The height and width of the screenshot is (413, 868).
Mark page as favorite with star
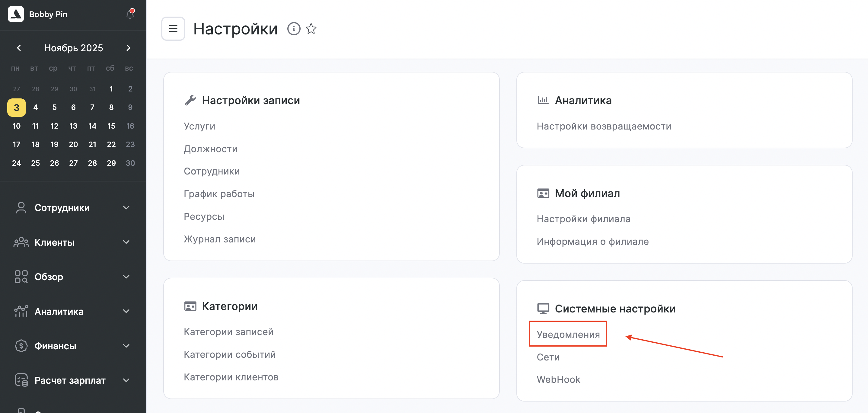click(311, 29)
